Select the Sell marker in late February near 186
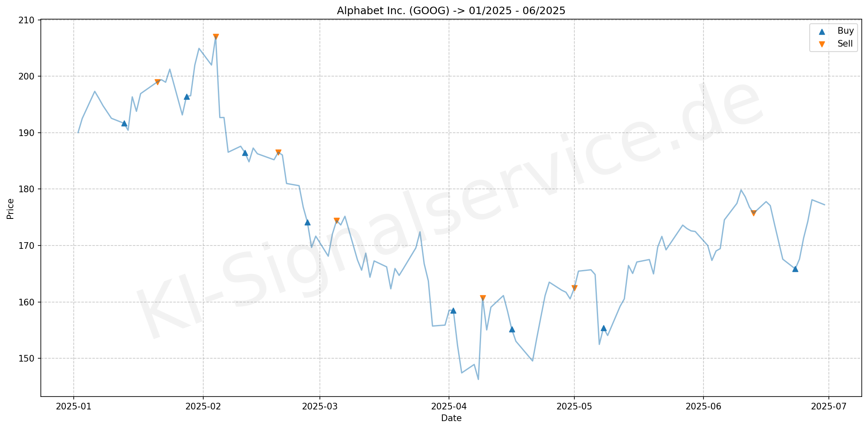Viewport: 868px width, 429px height. coord(278,152)
